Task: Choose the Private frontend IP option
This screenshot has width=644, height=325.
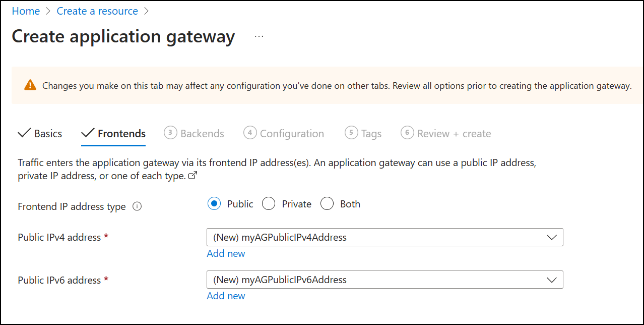Action: click(x=269, y=203)
